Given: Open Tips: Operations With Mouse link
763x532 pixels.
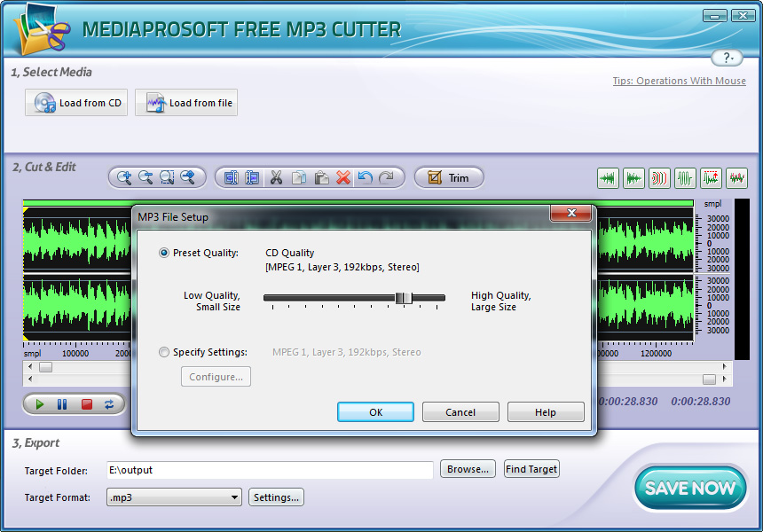Looking at the screenshot, I should (x=679, y=81).
